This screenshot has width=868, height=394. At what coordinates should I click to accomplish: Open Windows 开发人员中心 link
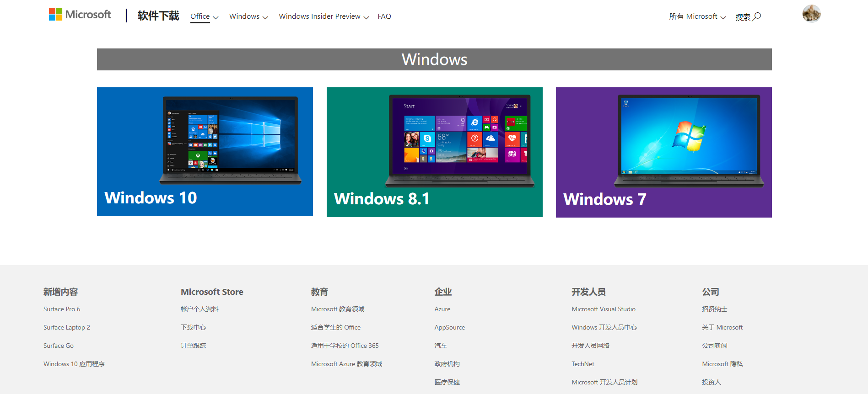[x=604, y=327]
